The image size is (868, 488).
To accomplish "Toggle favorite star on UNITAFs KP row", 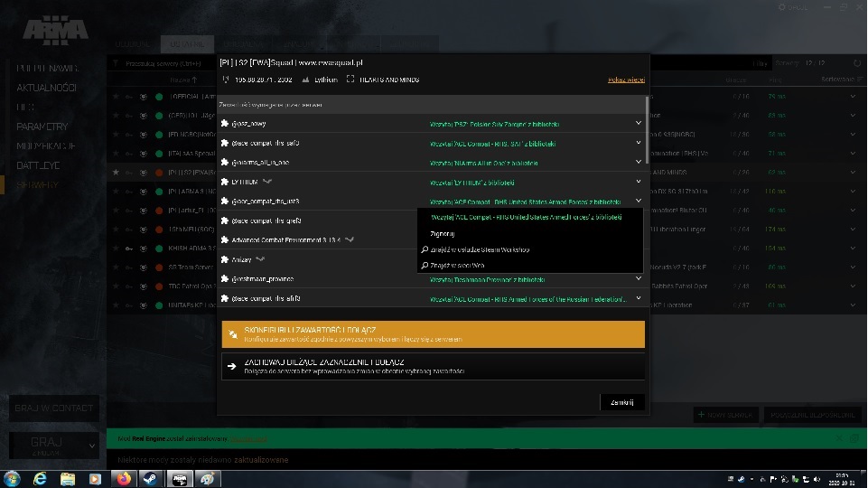I will (116, 305).
